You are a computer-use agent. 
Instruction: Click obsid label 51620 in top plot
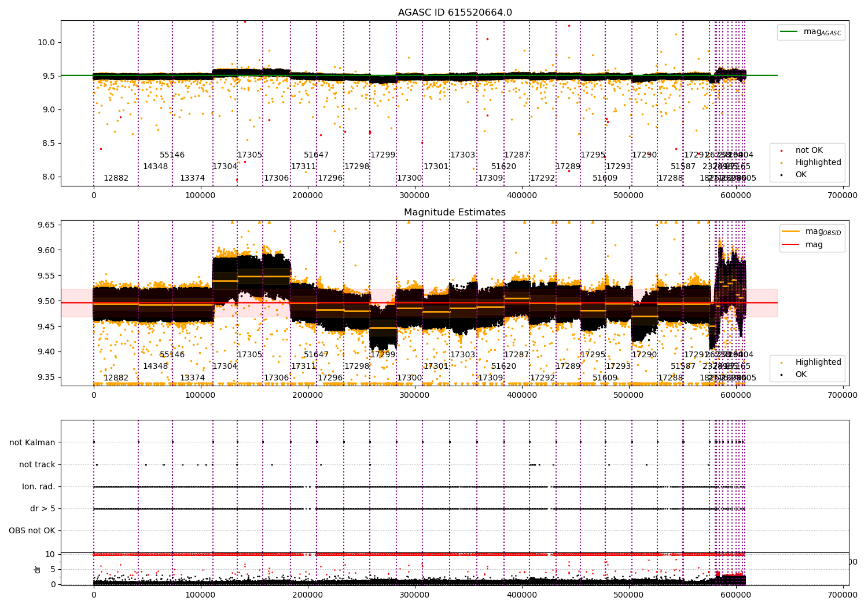504,166
